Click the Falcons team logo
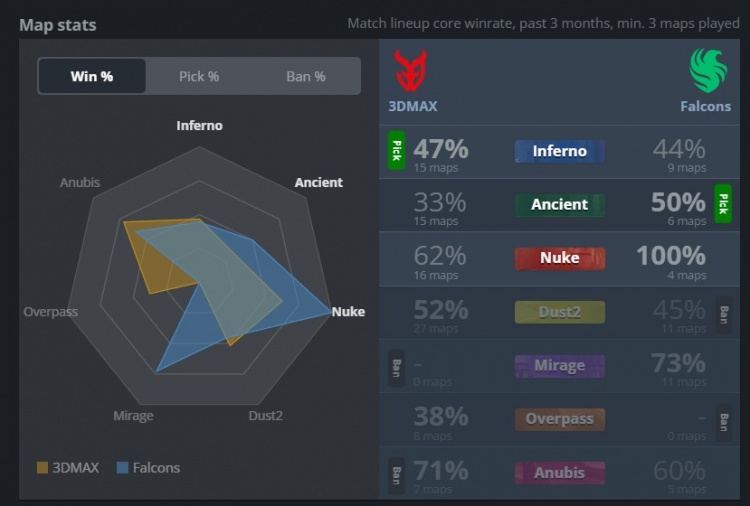The image size is (750, 506). (x=709, y=71)
